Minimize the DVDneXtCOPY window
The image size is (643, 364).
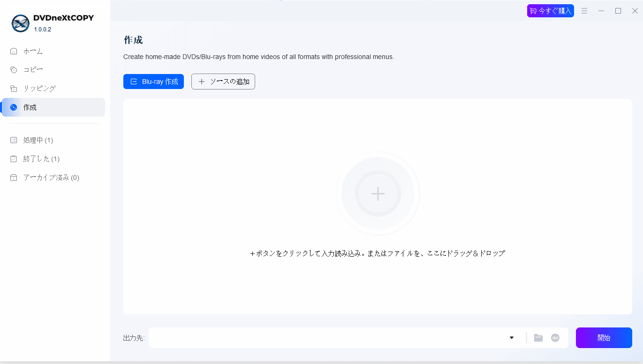601,11
